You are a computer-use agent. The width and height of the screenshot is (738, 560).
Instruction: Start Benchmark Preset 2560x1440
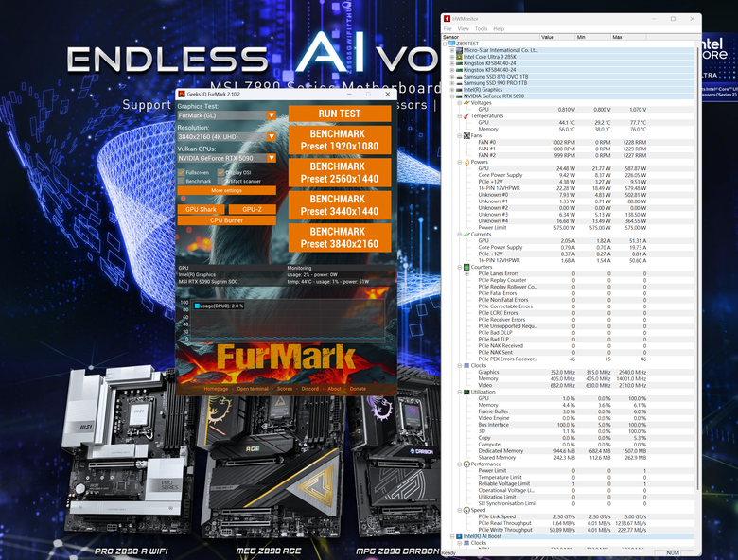point(340,172)
